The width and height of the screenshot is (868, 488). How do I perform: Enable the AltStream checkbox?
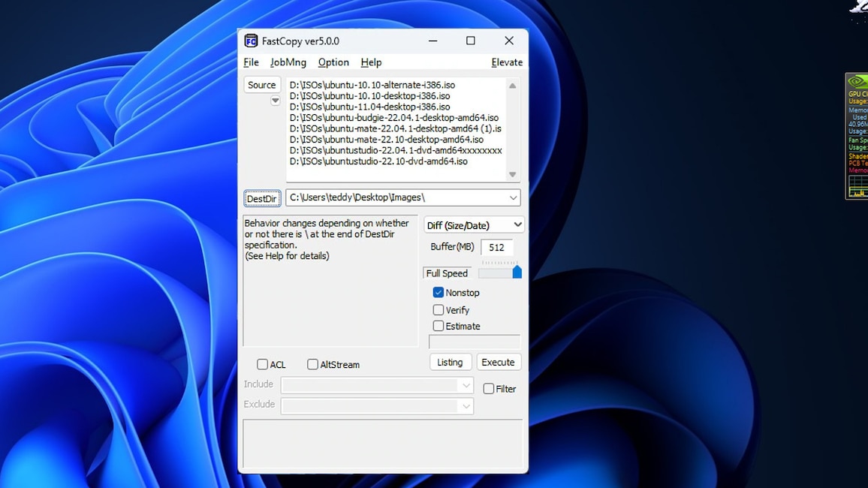(313, 364)
